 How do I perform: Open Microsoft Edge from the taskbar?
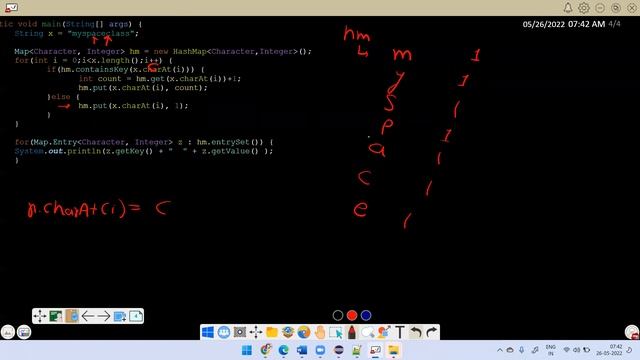coord(284,350)
